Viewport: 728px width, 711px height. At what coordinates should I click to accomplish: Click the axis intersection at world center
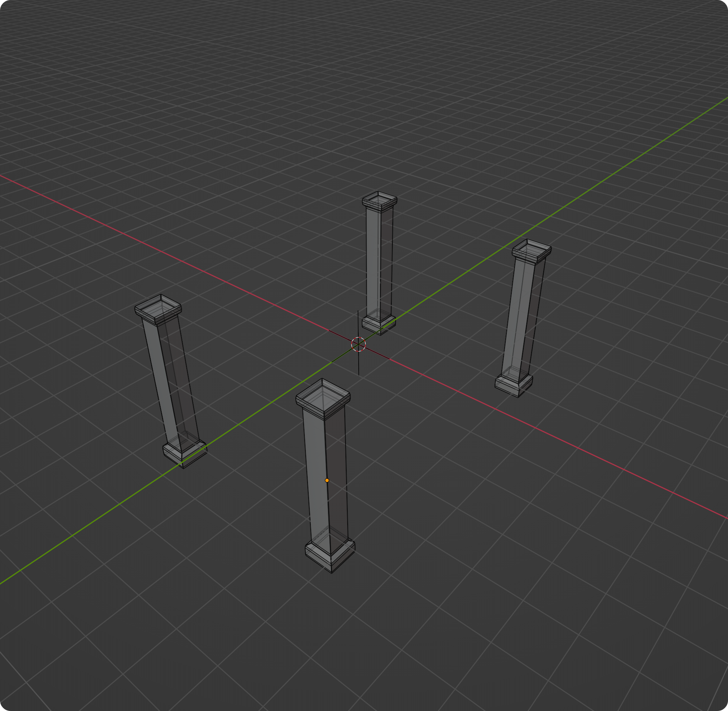point(358,346)
